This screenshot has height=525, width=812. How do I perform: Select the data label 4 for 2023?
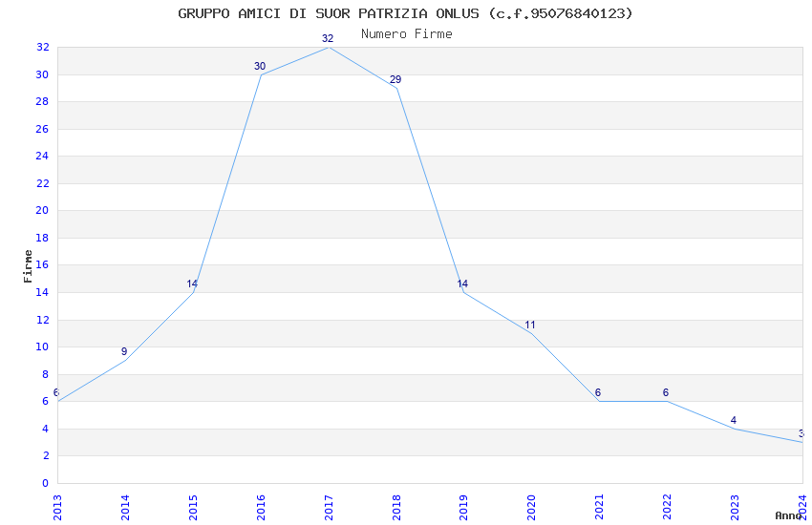[x=734, y=421]
